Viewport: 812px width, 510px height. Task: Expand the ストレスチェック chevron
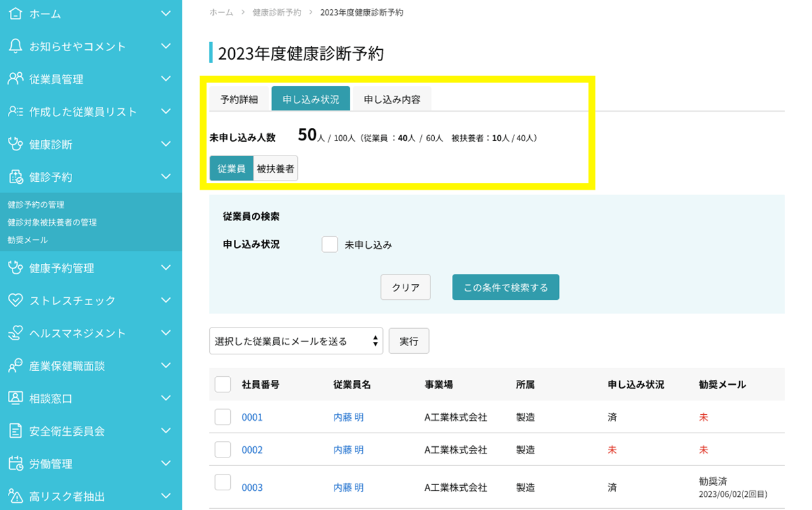point(166,300)
